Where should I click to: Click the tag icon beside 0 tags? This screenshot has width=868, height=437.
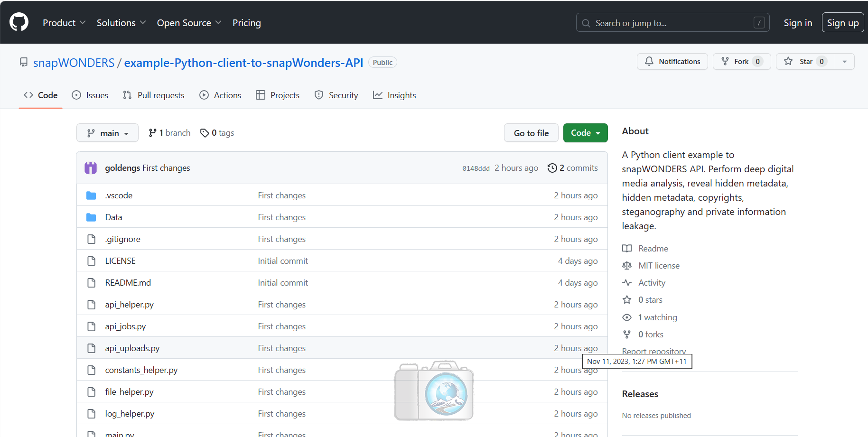click(205, 133)
